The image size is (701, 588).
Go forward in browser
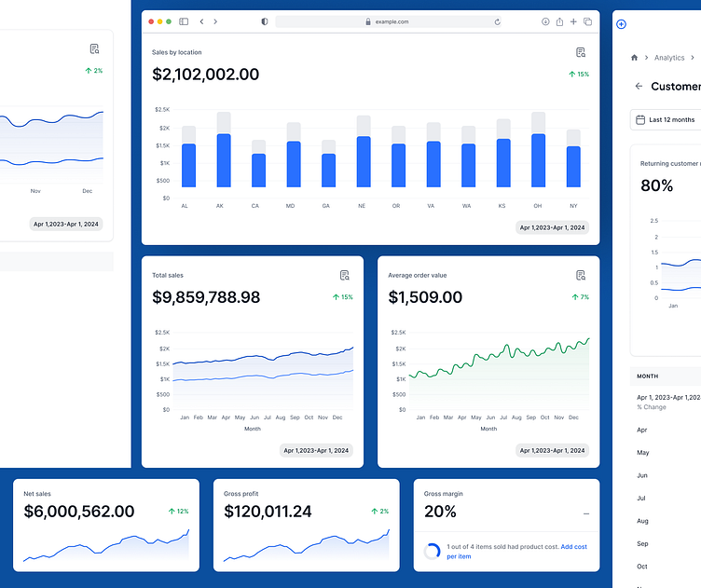click(215, 21)
